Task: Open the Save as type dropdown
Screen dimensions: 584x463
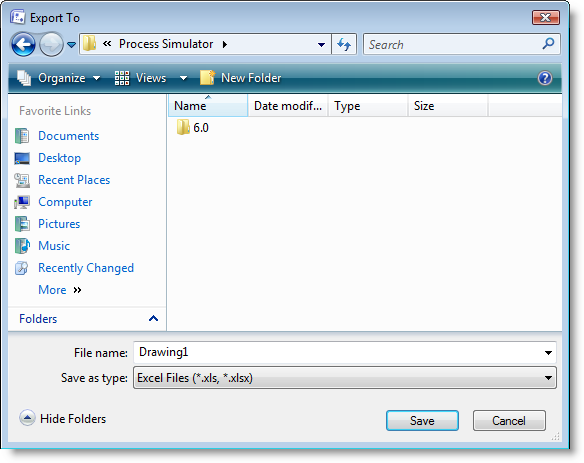Action: coord(345,378)
